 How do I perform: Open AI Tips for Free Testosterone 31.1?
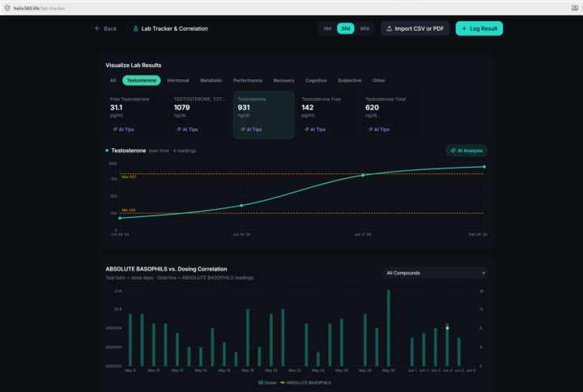tap(124, 130)
